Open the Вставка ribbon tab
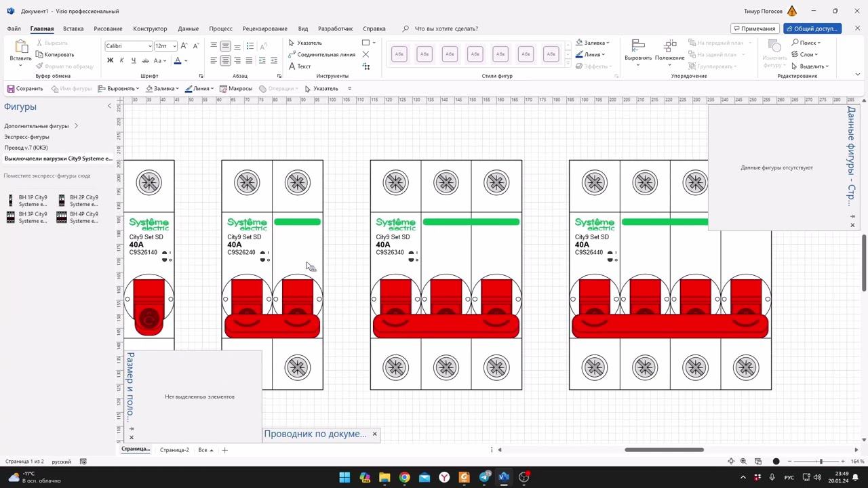Image resolution: width=868 pixels, height=488 pixels. pos(73,28)
